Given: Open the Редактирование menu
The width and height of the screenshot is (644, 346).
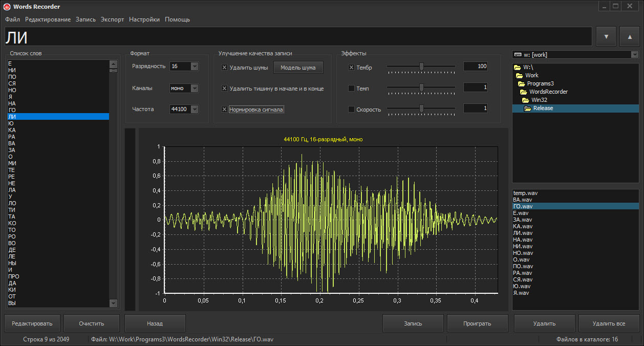Looking at the screenshot, I should [48, 19].
